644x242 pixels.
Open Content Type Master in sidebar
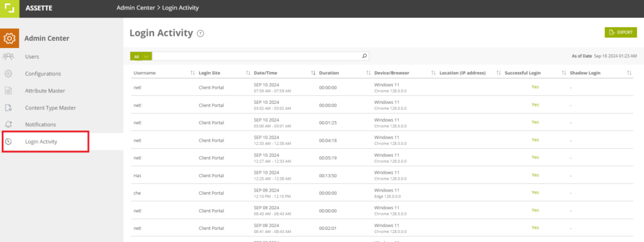click(50, 108)
